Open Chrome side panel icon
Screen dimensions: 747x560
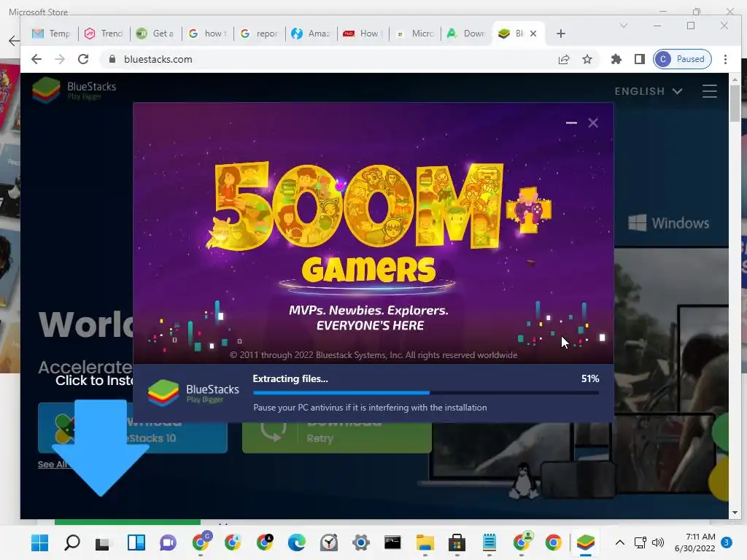(639, 59)
